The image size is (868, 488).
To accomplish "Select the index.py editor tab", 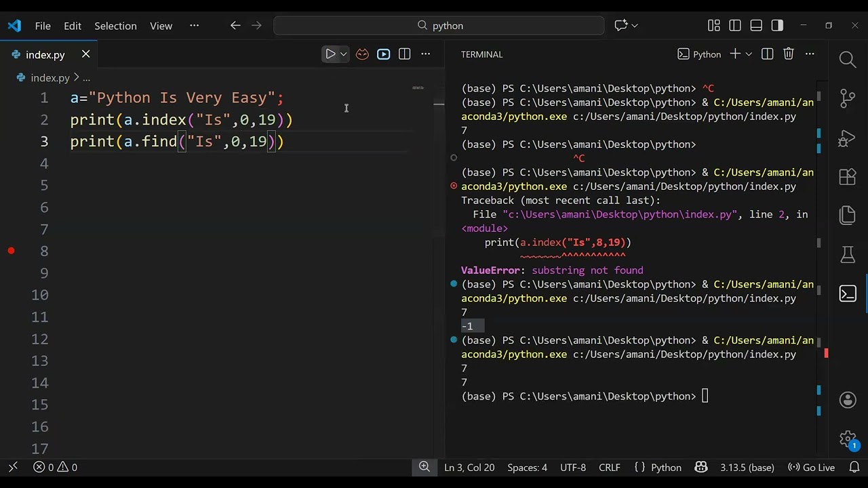I will tap(49, 54).
